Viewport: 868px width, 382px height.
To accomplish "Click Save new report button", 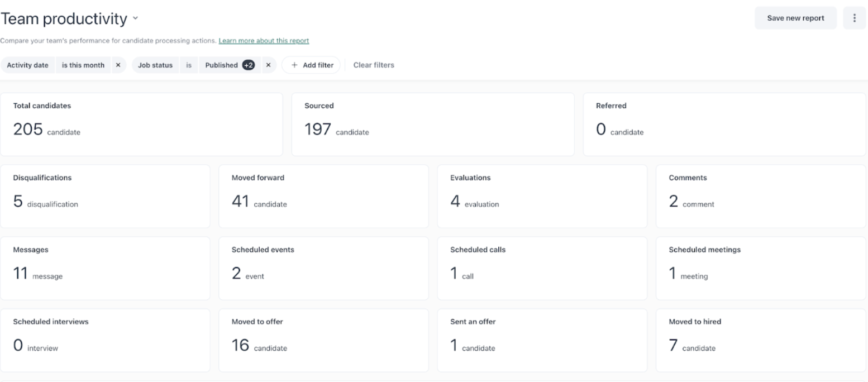I will (795, 18).
